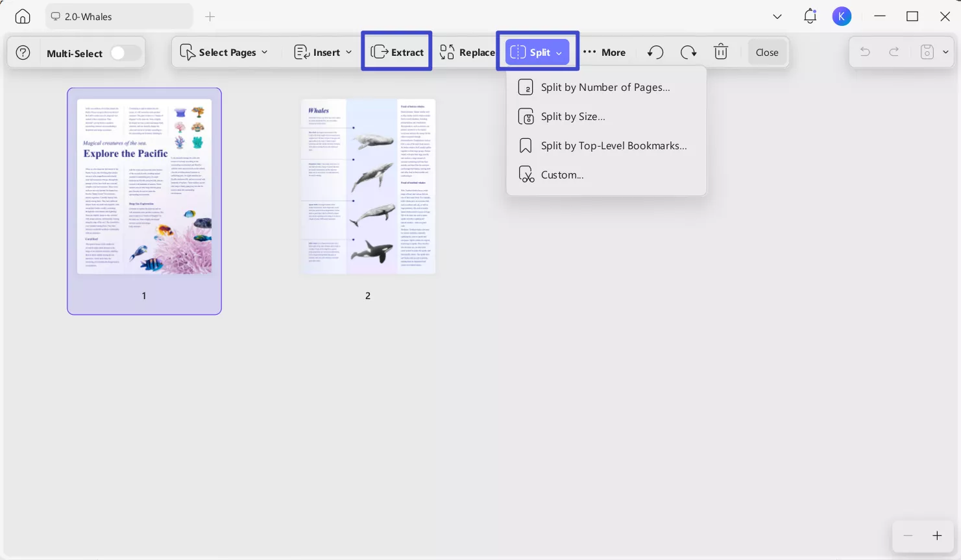Click the help question mark icon

[23, 53]
